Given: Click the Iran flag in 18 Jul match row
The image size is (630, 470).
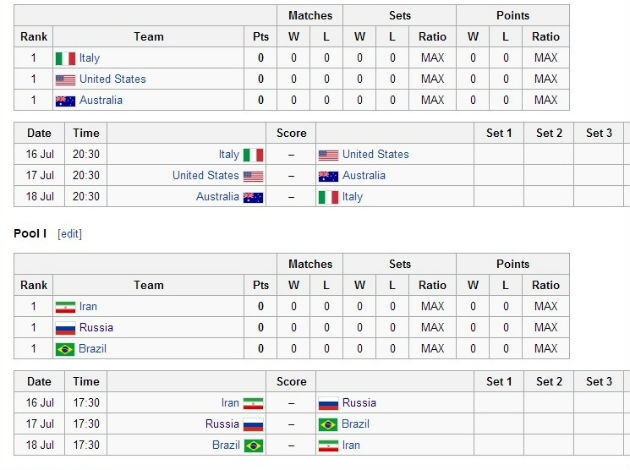Looking at the screenshot, I should (x=328, y=445).
